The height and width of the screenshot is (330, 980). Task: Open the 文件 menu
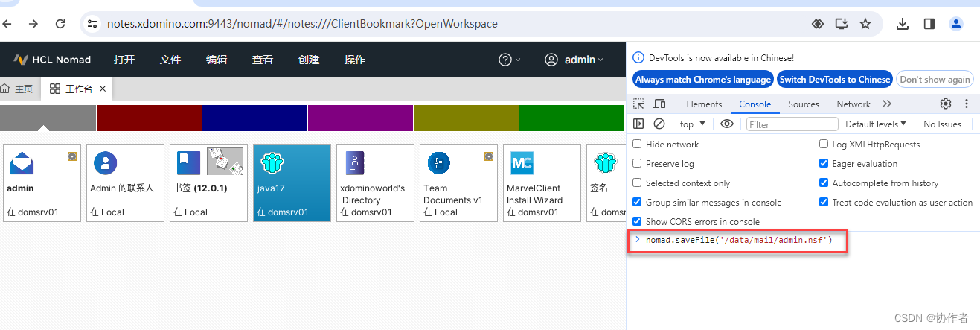(170, 60)
